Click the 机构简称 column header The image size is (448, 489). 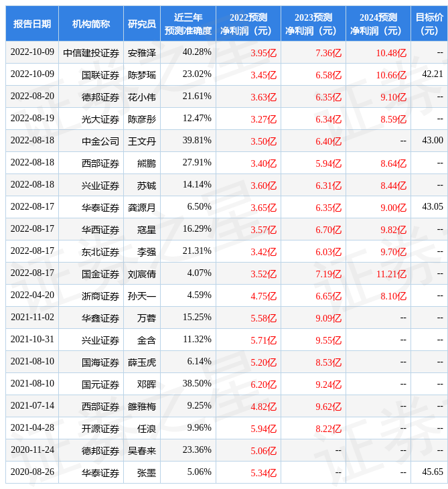point(91,23)
